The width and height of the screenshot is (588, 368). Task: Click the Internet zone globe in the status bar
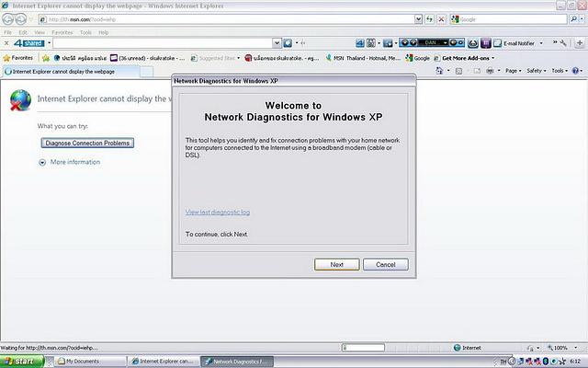point(458,348)
